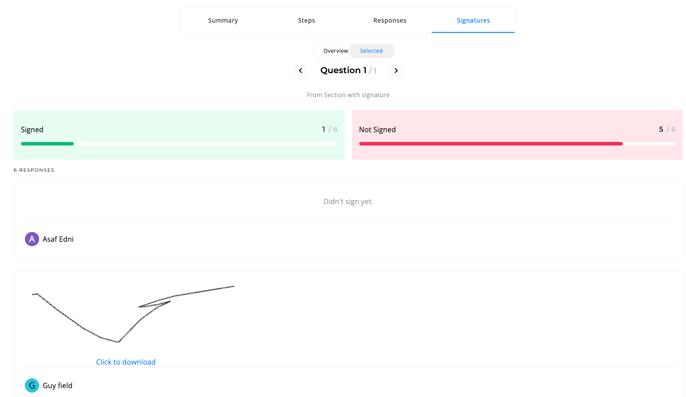Switch to Overview toggle option
The width and height of the screenshot is (686, 397).
(336, 51)
